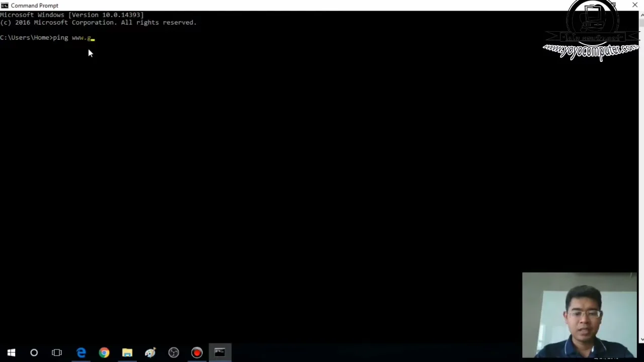Screen dimensions: 644x362
Task: Open Command Prompt title bar system icon
Action: point(5,6)
